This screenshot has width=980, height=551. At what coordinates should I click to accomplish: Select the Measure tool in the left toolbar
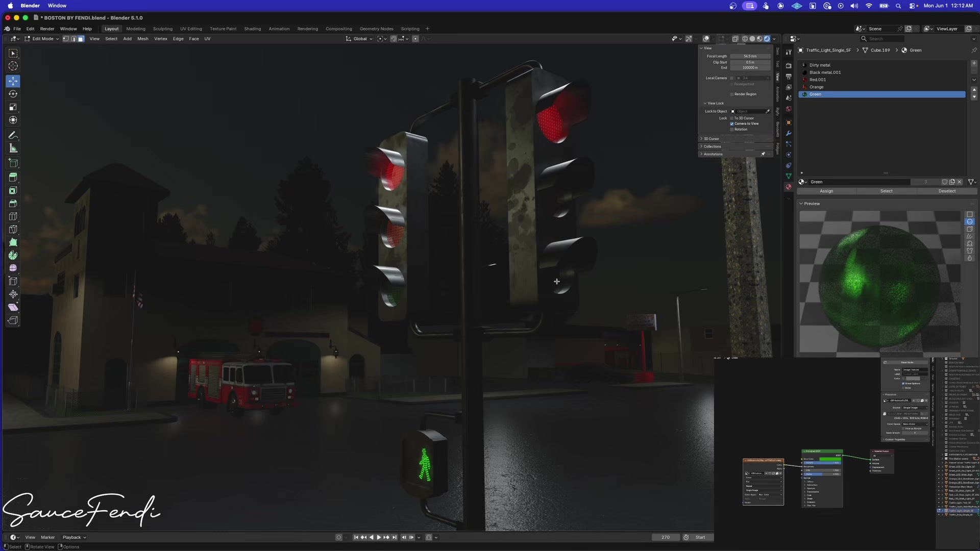13,148
